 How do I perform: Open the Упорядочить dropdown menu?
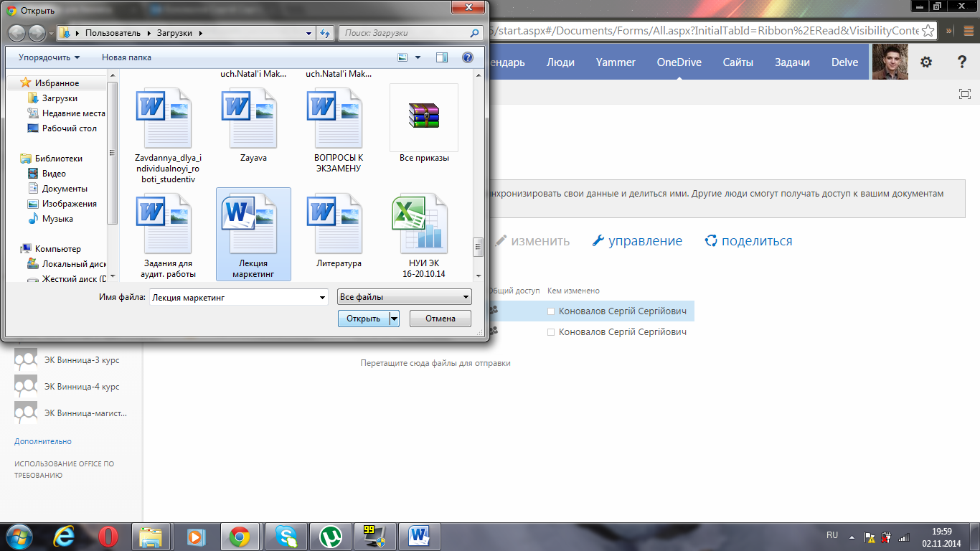(x=50, y=57)
